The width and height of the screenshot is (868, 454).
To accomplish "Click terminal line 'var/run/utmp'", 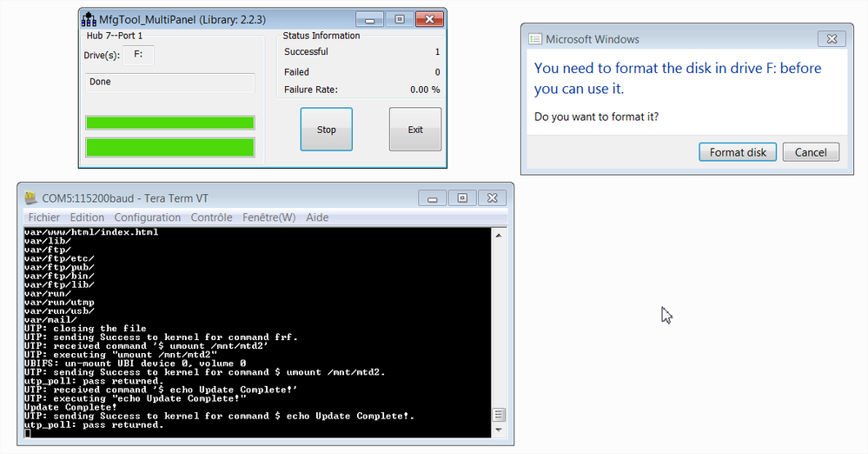I will (x=59, y=303).
